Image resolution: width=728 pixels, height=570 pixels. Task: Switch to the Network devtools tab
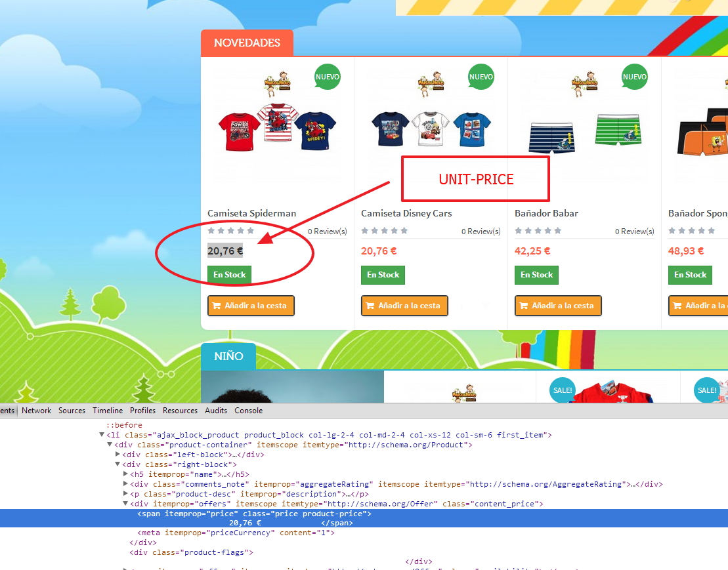pyautogui.click(x=36, y=411)
